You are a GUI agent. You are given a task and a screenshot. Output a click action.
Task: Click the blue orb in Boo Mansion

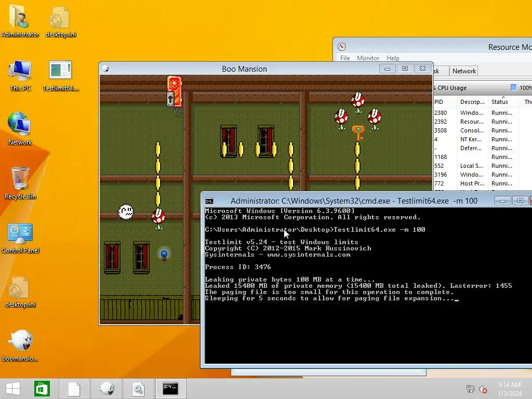(x=164, y=254)
